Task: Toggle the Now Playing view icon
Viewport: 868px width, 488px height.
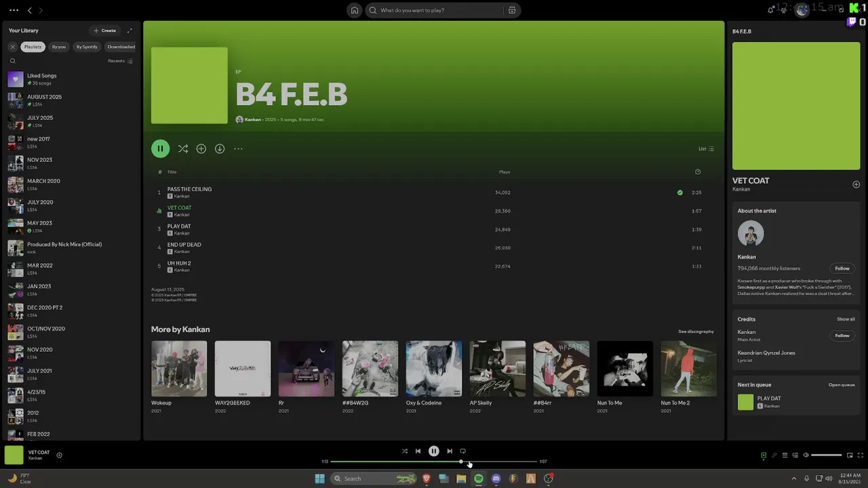Action: [x=764, y=455]
